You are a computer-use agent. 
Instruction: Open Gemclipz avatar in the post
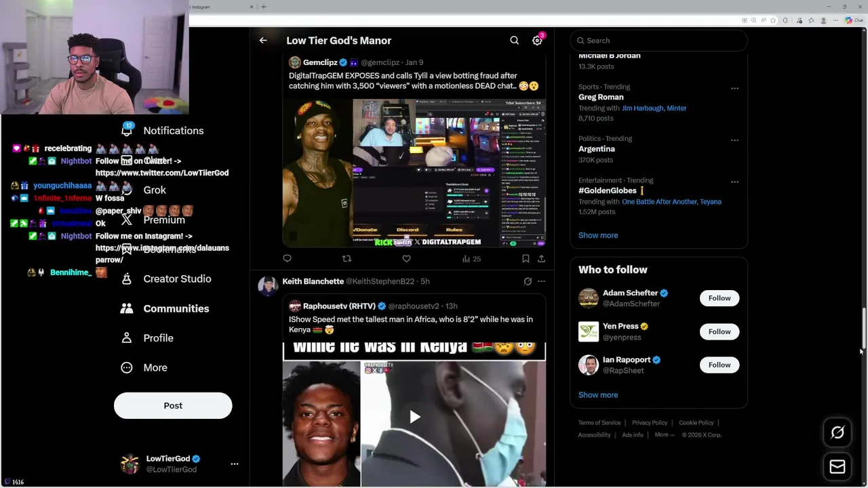pyautogui.click(x=294, y=62)
